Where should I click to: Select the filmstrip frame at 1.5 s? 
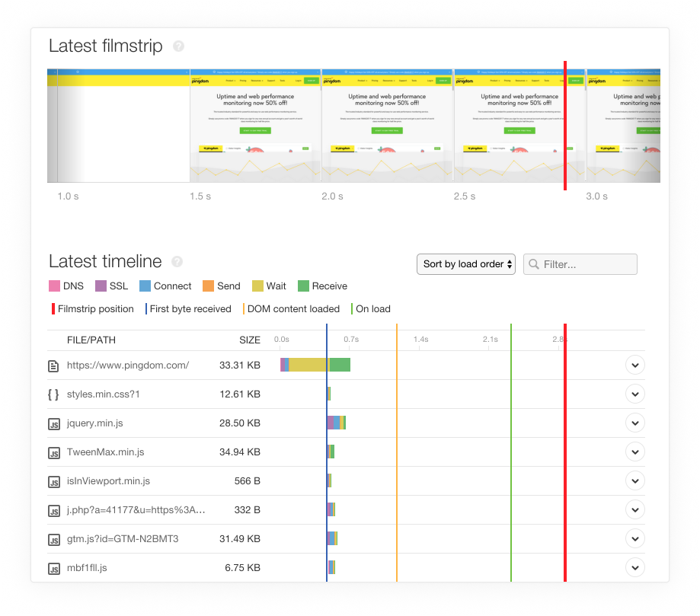(x=255, y=126)
